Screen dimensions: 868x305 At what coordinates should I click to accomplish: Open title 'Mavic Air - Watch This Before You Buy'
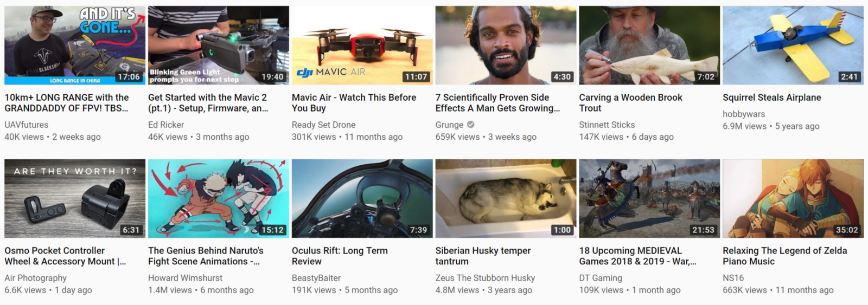[354, 103]
